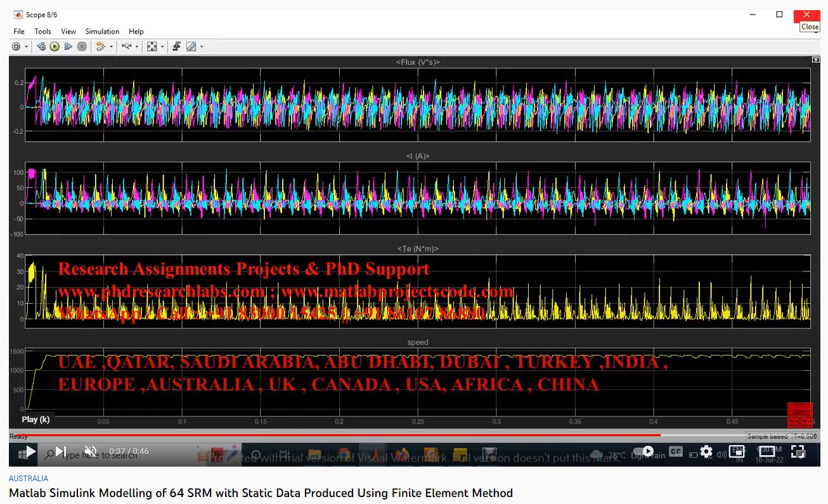
Task: Click the Step Back simulation icon
Action: (x=41, y=47)
